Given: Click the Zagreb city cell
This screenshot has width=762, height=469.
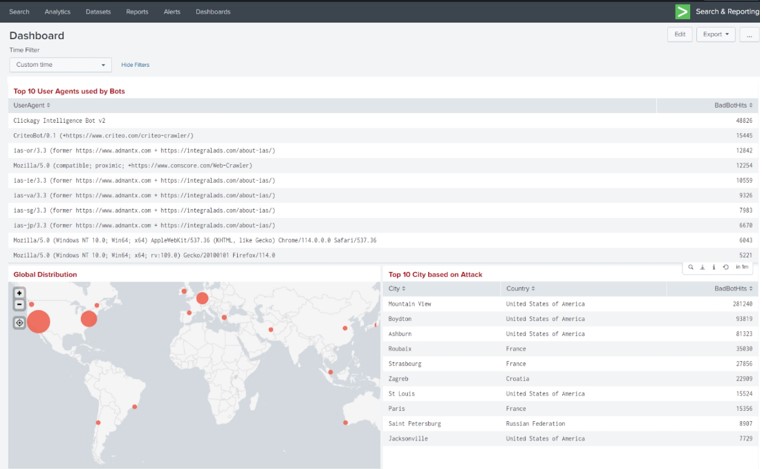Looking at the screenshot, I should (398, 379).
